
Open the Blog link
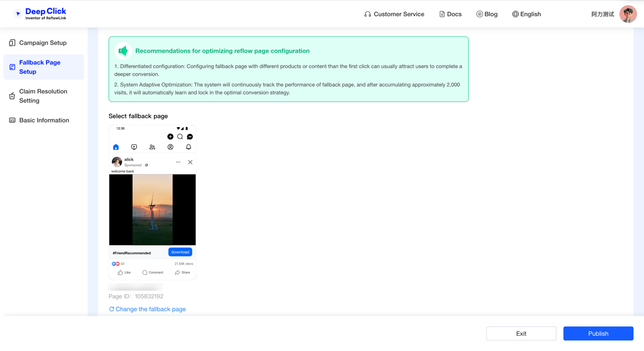[x=487, y=14]
